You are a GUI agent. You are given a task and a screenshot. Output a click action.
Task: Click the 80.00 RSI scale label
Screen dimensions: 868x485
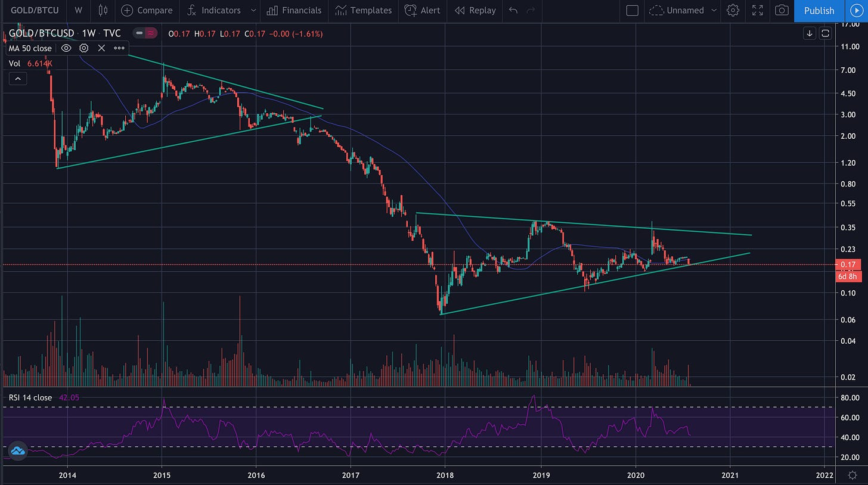pyautogui.click(x=849, y=397)
